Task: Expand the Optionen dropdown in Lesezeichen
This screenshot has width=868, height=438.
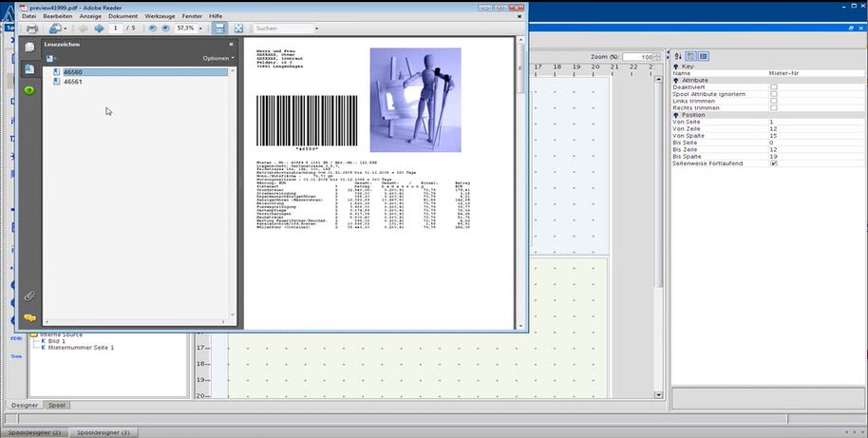Action: (x=217, y=59)
